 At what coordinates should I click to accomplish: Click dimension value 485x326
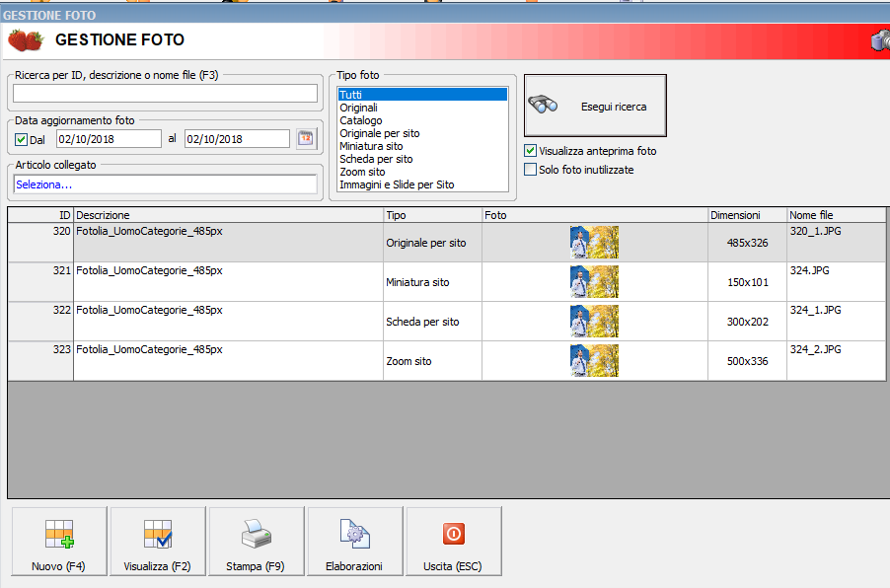coord(748,243)
